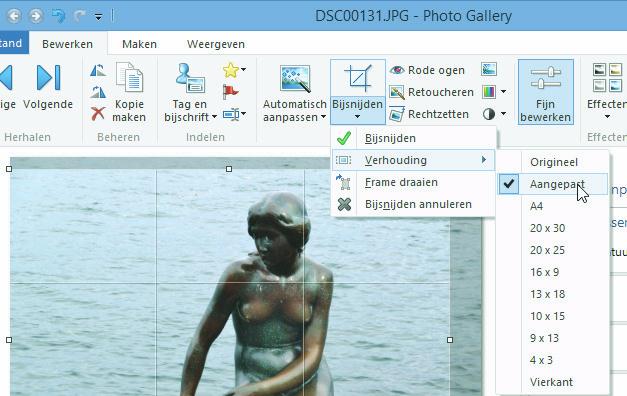627x396 pixels.
Task: Select the 4 x 3 ratio
Action: click(553, 360)
